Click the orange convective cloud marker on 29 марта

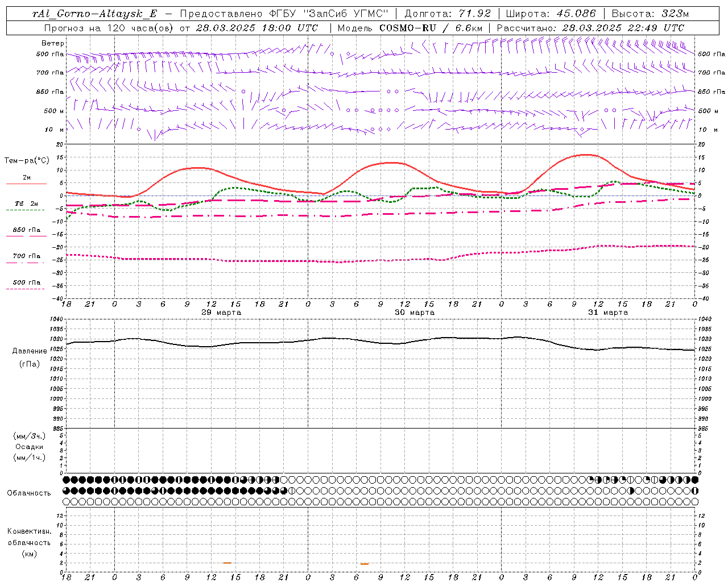click(x=227, y=563)
